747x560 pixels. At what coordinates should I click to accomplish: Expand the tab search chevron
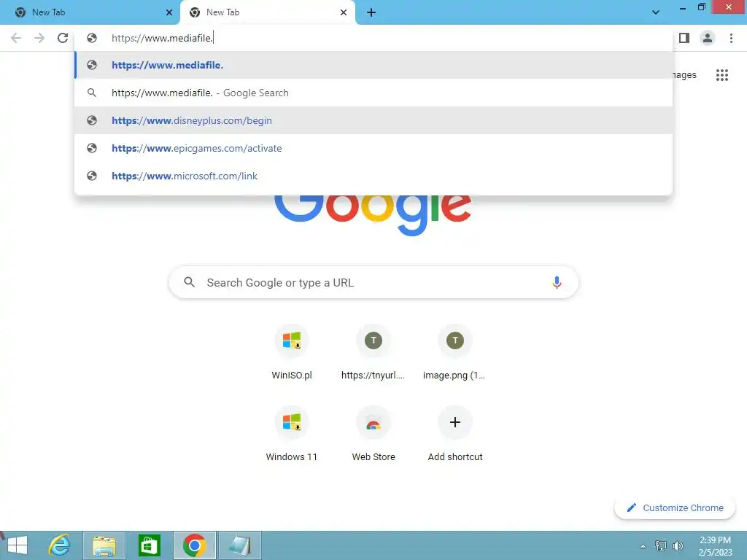click(656, 12)
